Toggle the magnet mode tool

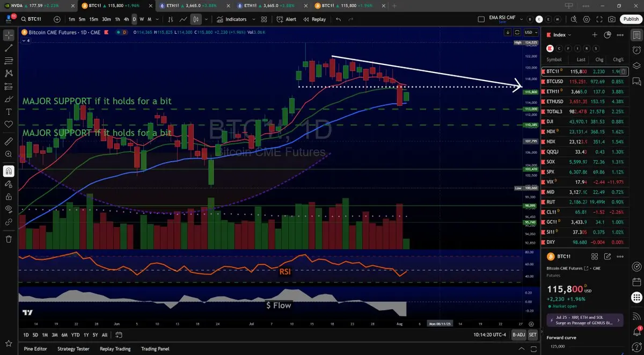tap(9, 171)
